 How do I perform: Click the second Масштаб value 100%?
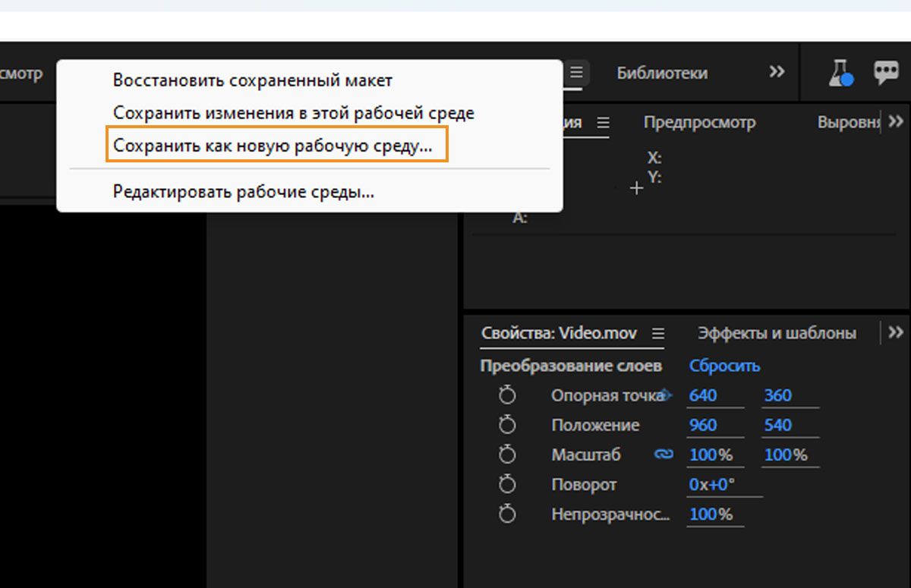pyautogui.click(x=786, y=455)
